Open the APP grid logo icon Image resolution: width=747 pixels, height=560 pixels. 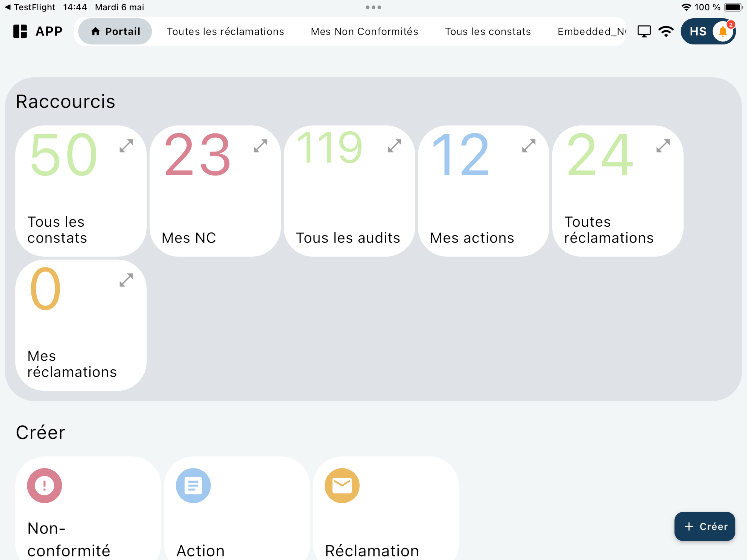pos(20,31)
